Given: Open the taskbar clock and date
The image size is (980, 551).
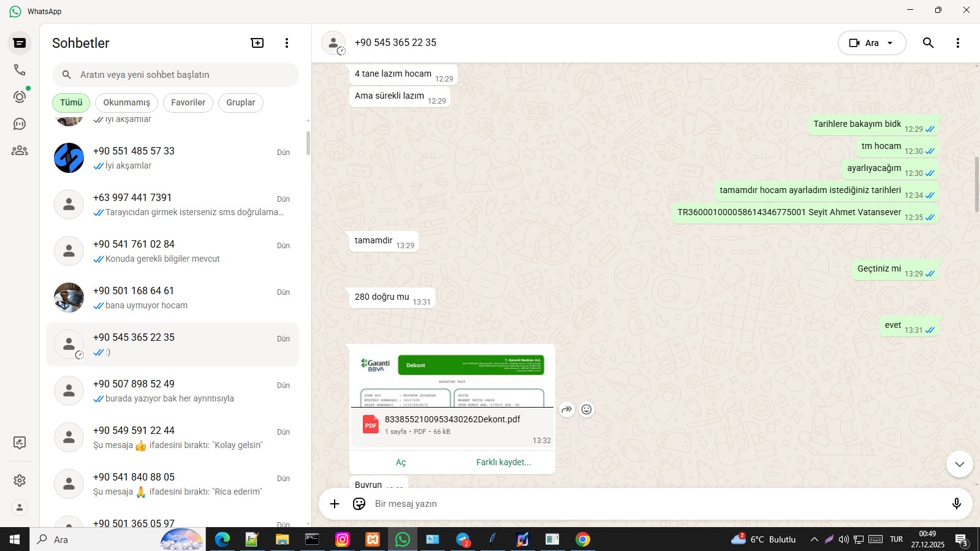Looking at the screenshot, I should click(927, 539).
